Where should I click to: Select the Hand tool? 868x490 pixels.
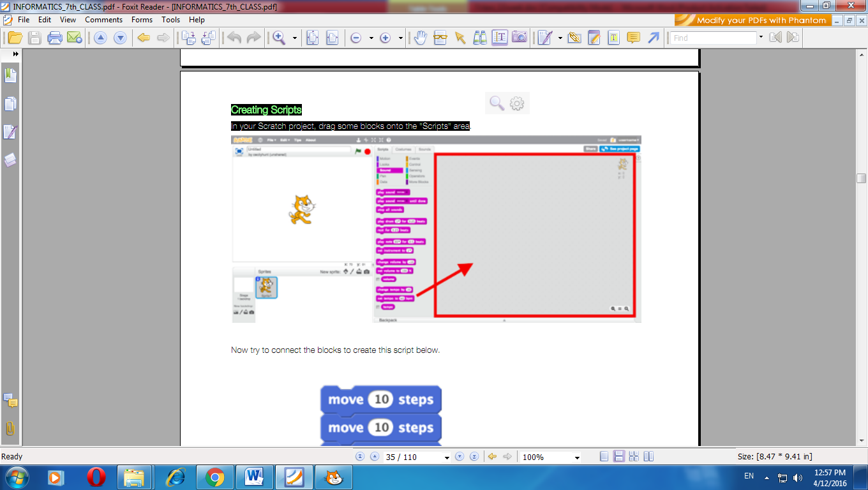(x=420, y=38)
